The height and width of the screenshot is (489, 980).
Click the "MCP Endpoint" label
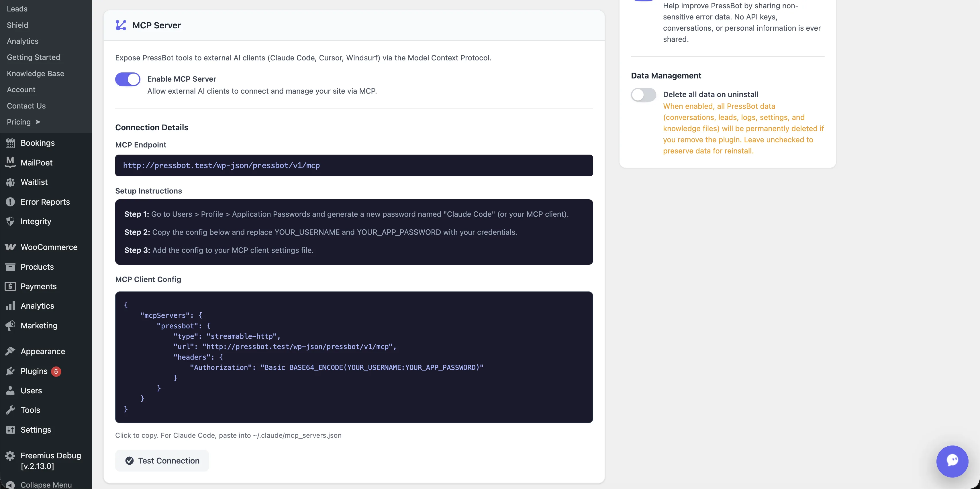141,145
